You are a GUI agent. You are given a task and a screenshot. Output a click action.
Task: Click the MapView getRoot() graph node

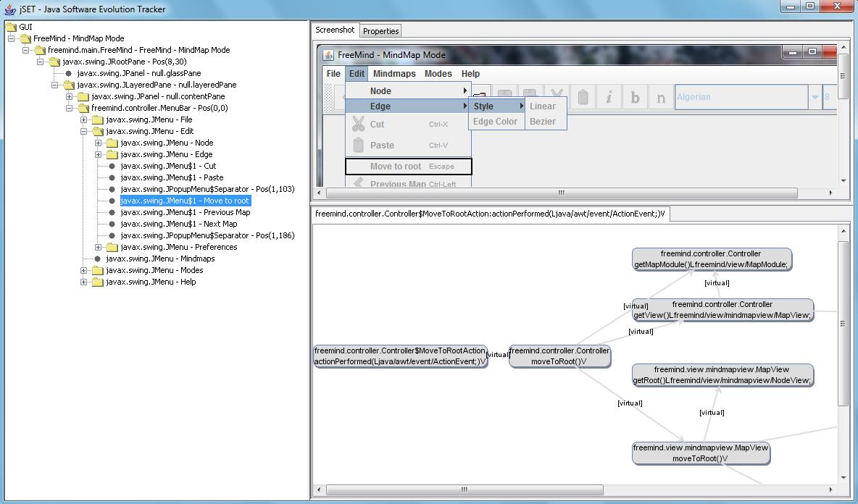[722, 374]
